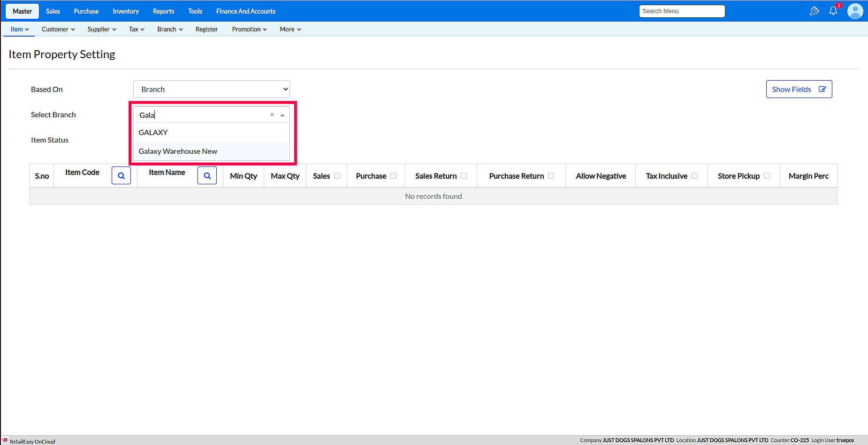
Task: Expand the Branch submenu
Action: (x=170, y=29)
